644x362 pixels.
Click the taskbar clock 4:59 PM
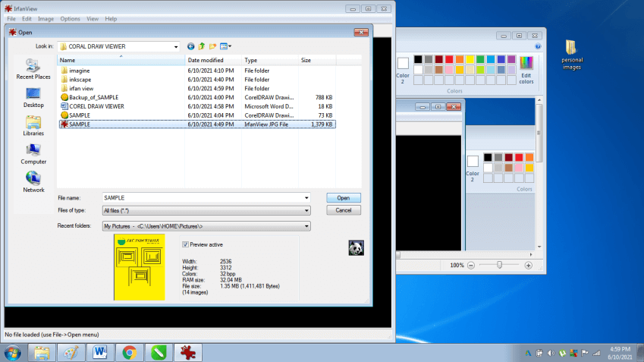click(620, 349)
